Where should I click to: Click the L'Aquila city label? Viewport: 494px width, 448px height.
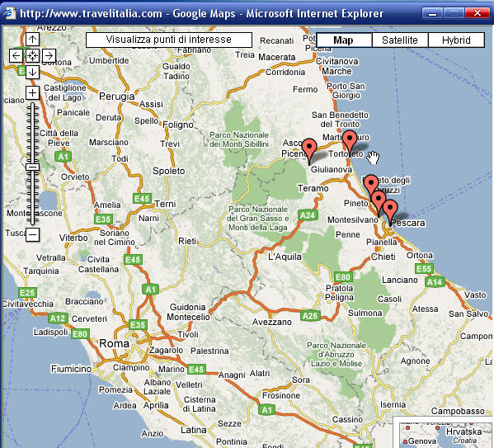[285, 257]
